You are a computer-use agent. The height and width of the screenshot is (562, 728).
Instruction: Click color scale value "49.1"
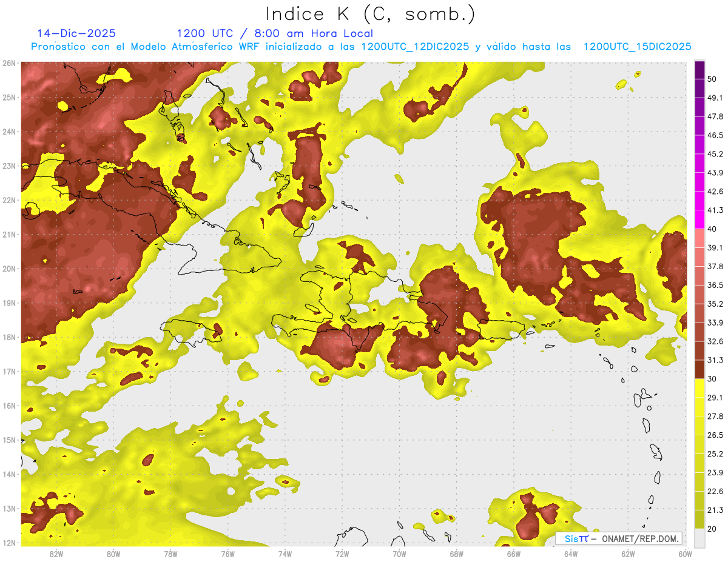pos(715,98)
